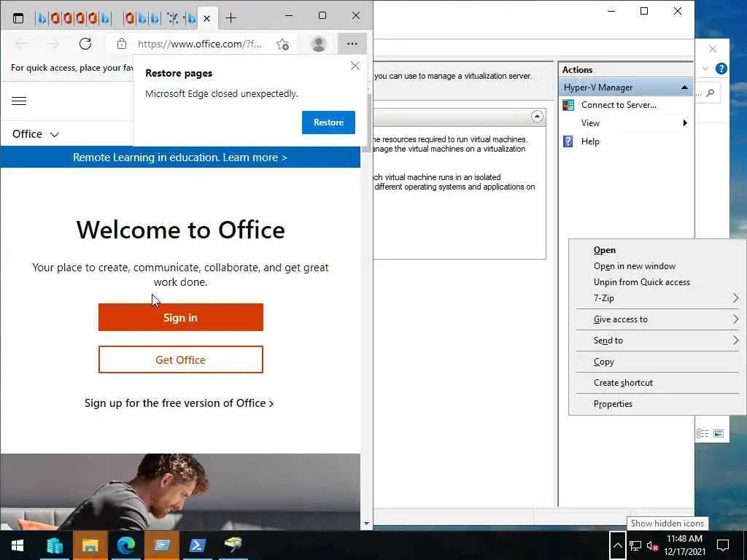The height and width of the screenshot is (560, 747).
Task: Open the Edge profile avatar
Action: pyautogui.click(x=318, y=44)
